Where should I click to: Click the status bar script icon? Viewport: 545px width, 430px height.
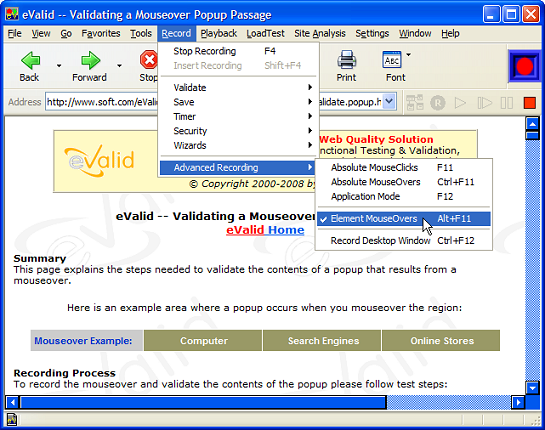coord(12,420)
